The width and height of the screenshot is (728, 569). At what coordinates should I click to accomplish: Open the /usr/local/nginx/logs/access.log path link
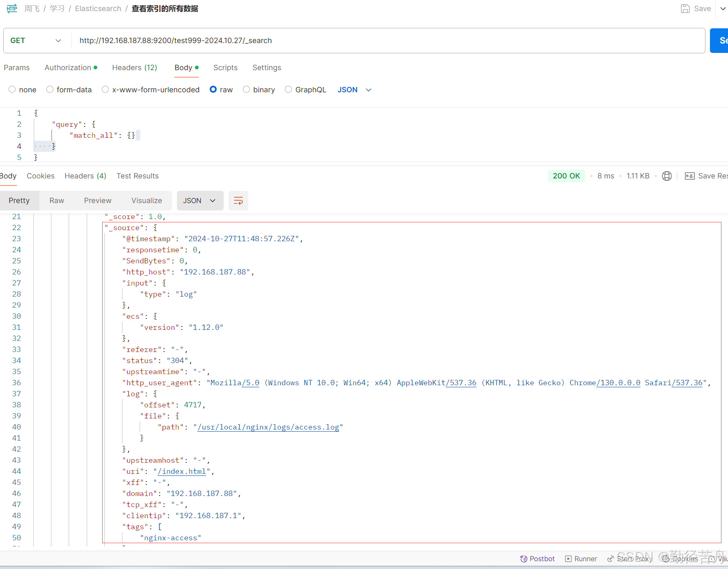(x=268, y=427)
